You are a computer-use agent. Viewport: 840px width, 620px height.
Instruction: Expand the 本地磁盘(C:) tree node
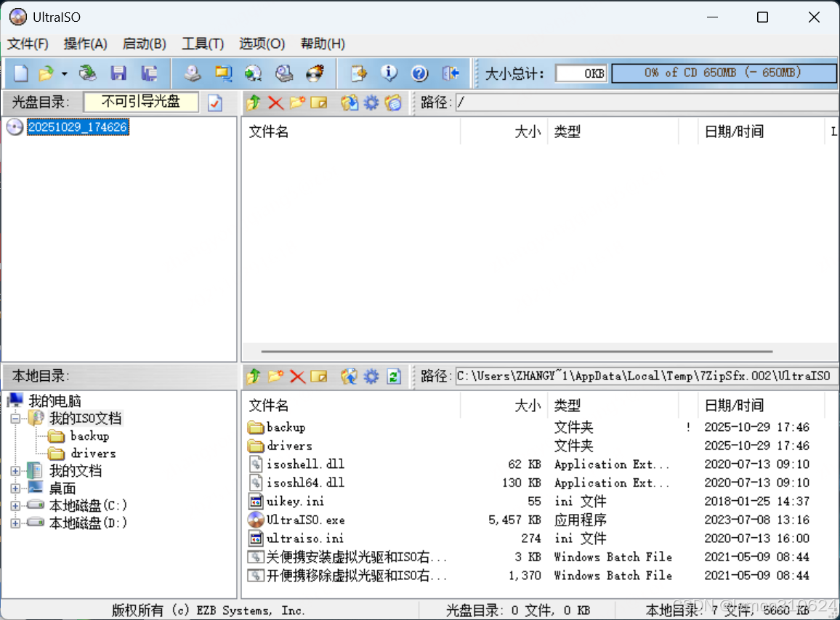(x=15, y=506)
